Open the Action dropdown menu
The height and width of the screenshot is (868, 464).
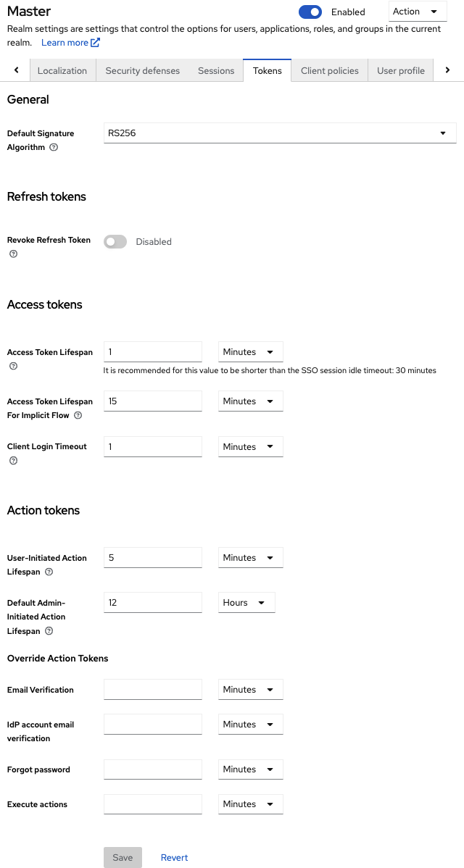tap(417, 12)
